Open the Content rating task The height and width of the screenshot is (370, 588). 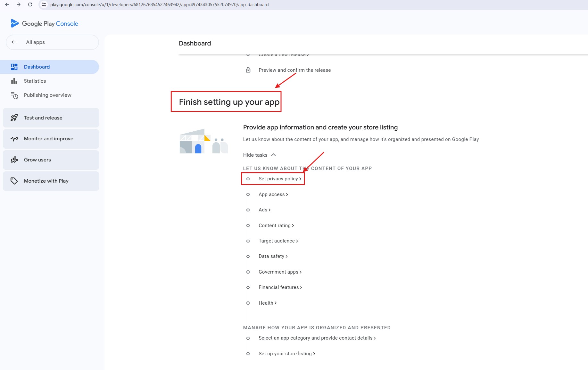(276, 226)
